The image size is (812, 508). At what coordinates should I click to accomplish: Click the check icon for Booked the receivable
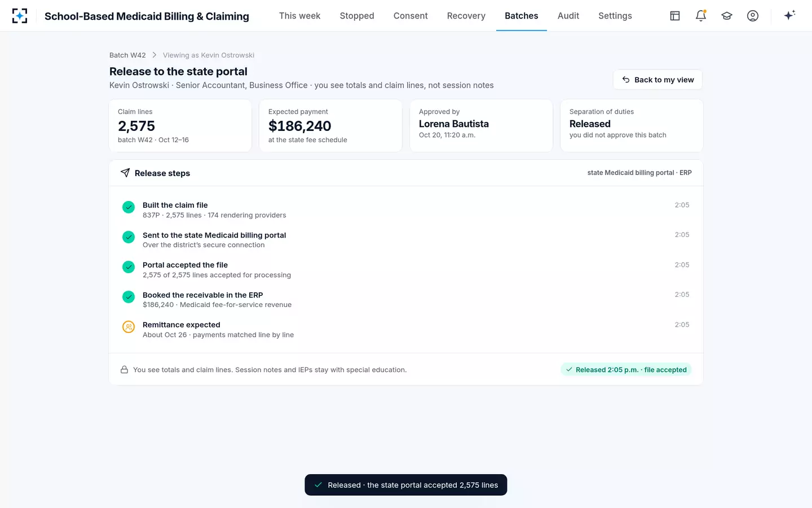coord(129,297)
